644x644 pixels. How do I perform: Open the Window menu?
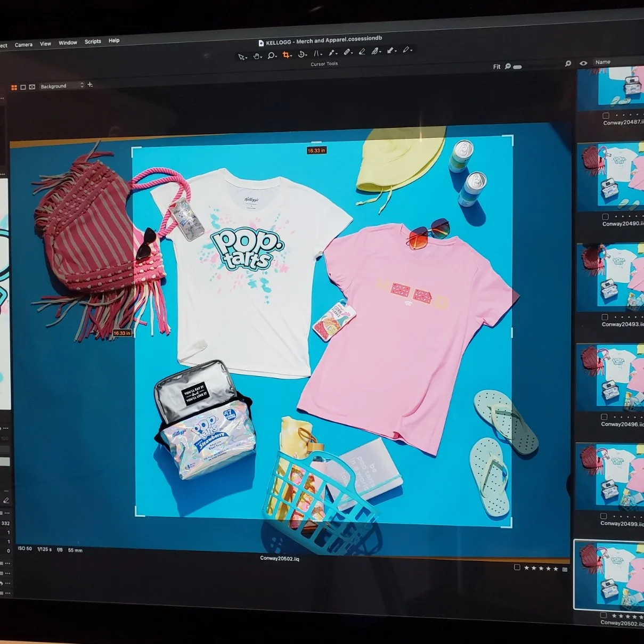(68, 43)
